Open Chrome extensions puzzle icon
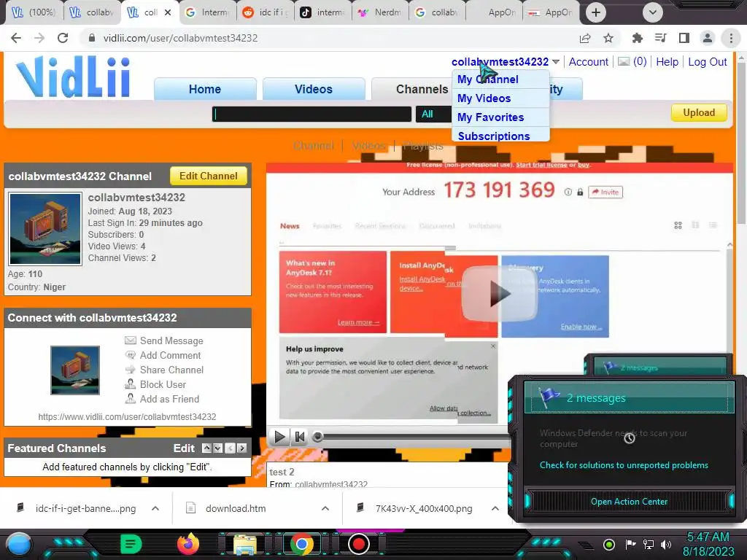747x560 pixels. [x=637, y=38]
